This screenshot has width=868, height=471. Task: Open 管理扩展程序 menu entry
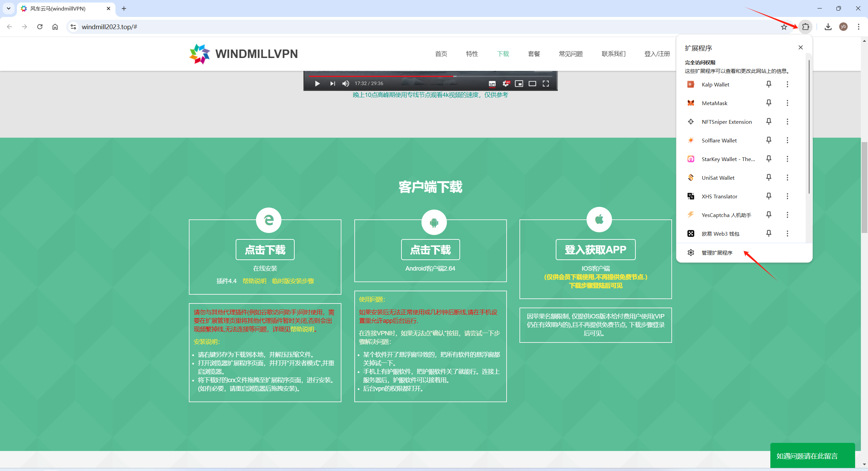[x=717, y=253]
